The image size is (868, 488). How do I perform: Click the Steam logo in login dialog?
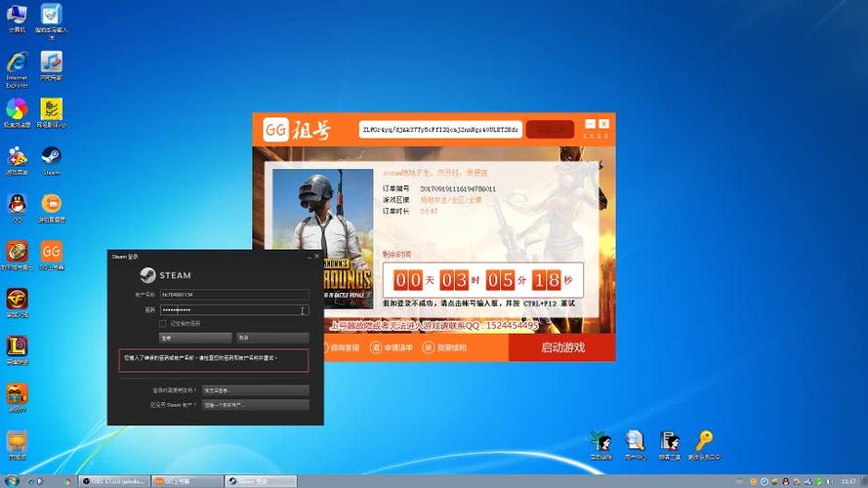165,275
